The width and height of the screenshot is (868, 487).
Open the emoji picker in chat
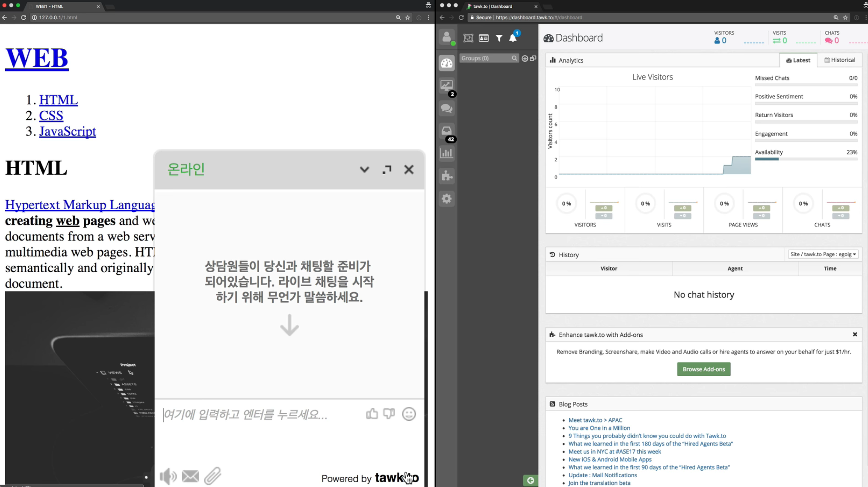409,414
